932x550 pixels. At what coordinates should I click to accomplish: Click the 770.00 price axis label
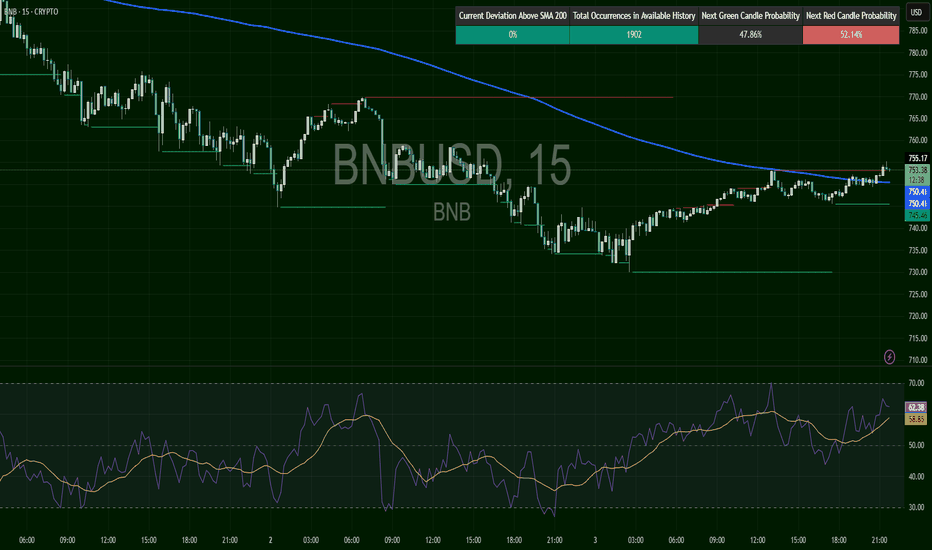click(x=917, y=97)
